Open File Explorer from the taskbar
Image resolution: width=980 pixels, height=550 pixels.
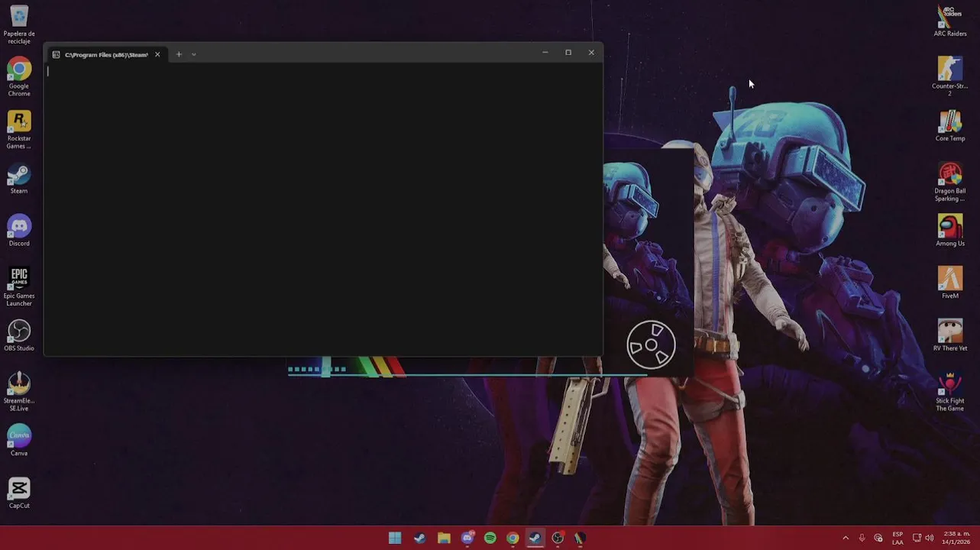[x=444, y=538]
